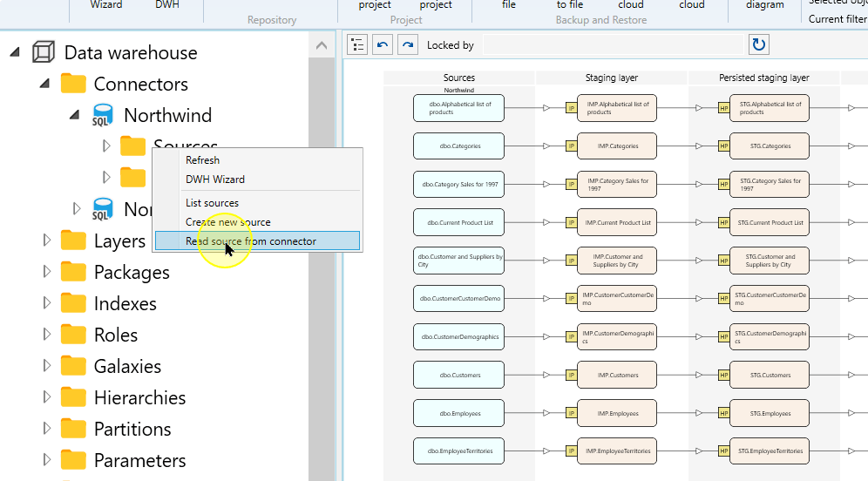Select dbo.Categories source node
The width and height of the screenshot is (868, 481).
pyautogui.click(x=459, y=146)
